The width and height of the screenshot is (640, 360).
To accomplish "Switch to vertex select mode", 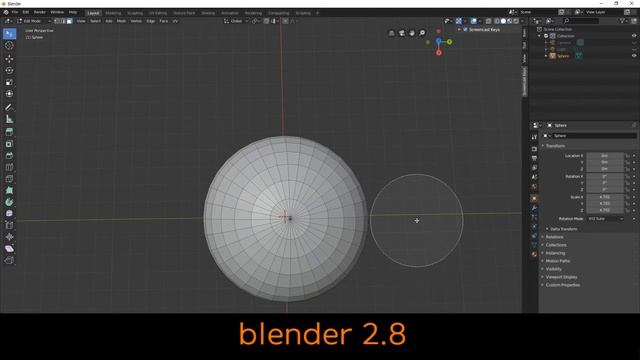I will pos(57,21).
